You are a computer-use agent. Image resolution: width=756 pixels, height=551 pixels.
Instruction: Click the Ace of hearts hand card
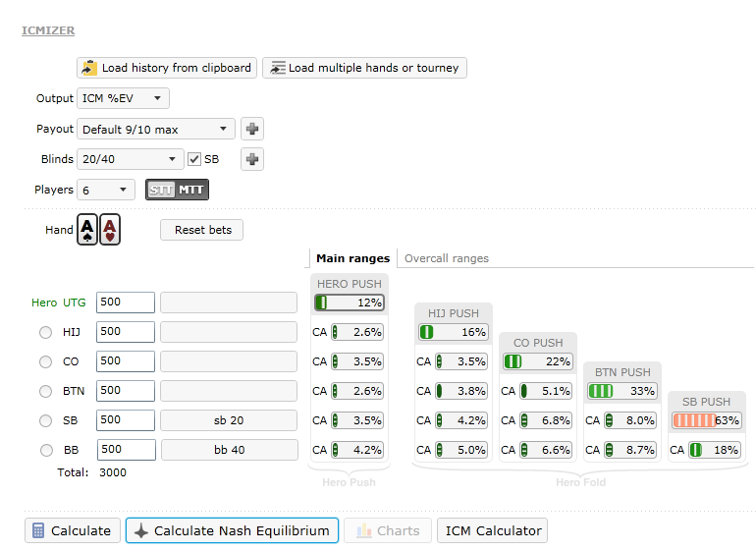(x=110, y=230)
